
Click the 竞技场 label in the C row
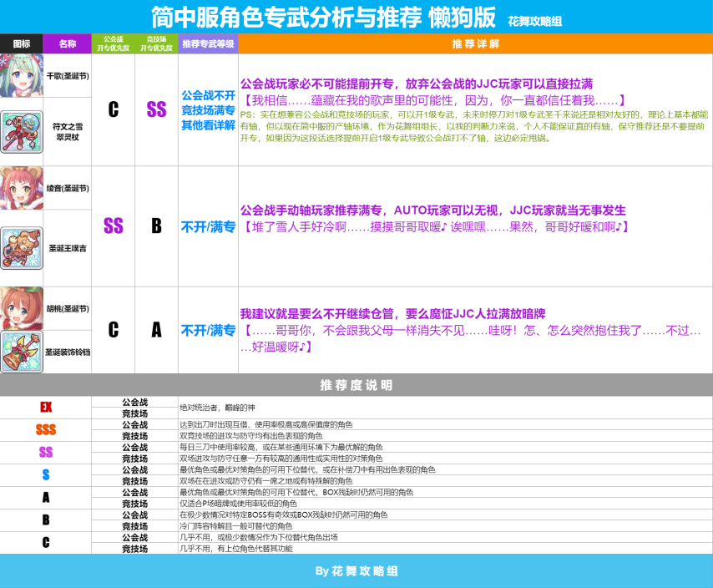point(134,549)
